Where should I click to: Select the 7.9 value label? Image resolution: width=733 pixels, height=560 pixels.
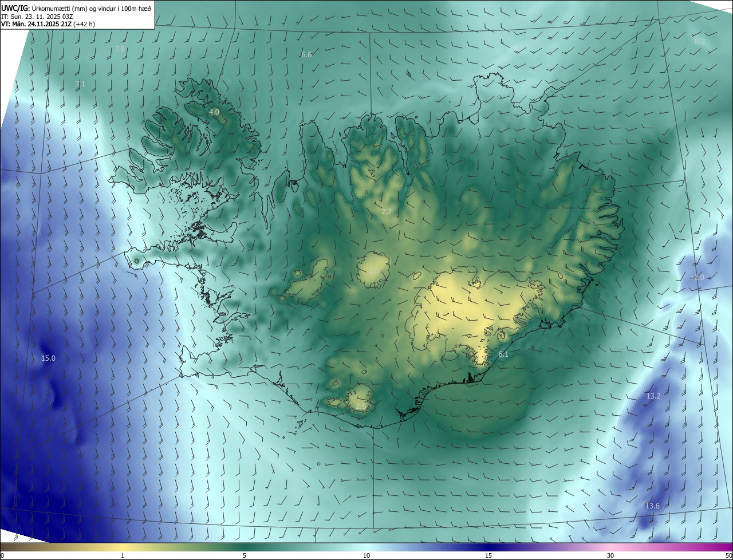(x=120, y=49)
